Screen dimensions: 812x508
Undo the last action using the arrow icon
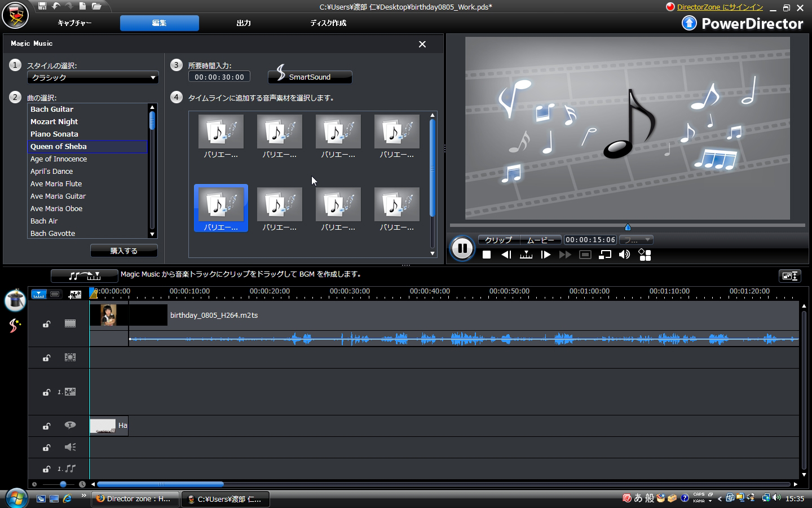[56, 6]
